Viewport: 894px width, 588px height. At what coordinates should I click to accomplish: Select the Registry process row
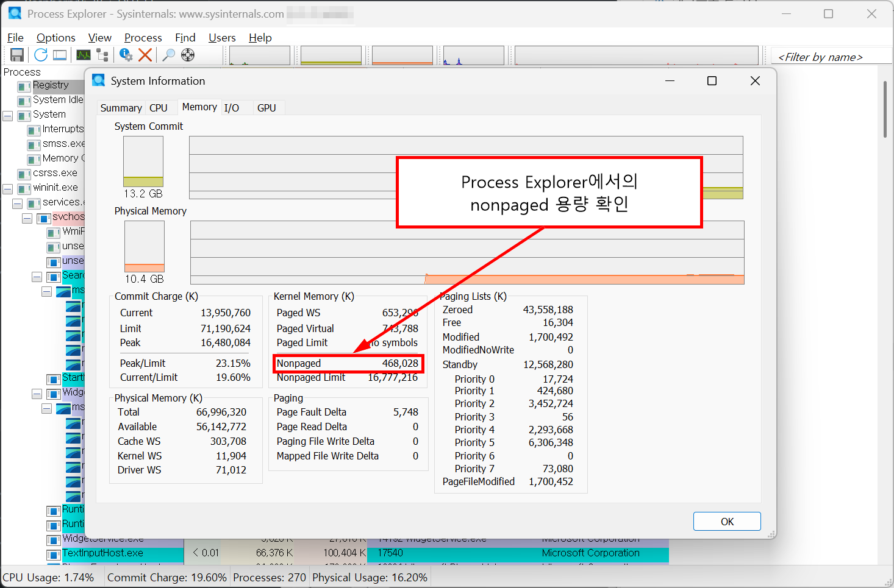[x=51, y=85]
